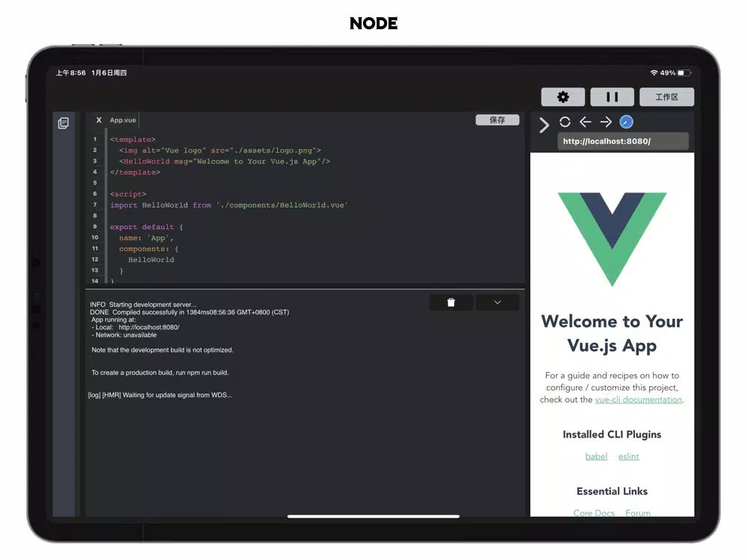Collapse the browser preview panel chevron

[x=544, y=125]
